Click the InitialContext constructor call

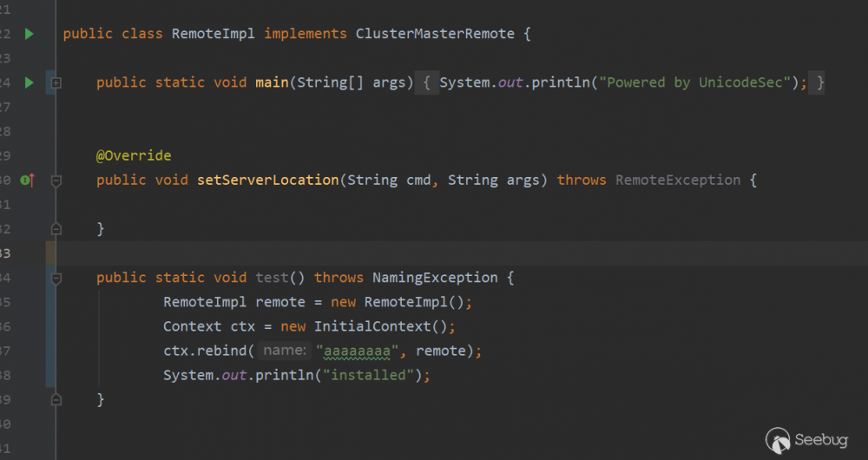pos(380,326)
